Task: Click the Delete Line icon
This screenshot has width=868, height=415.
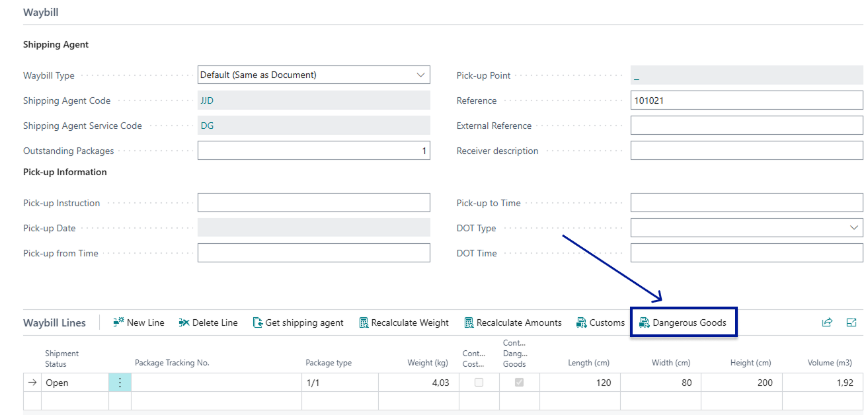Action: pyautogui.click(x=183, y=322)
